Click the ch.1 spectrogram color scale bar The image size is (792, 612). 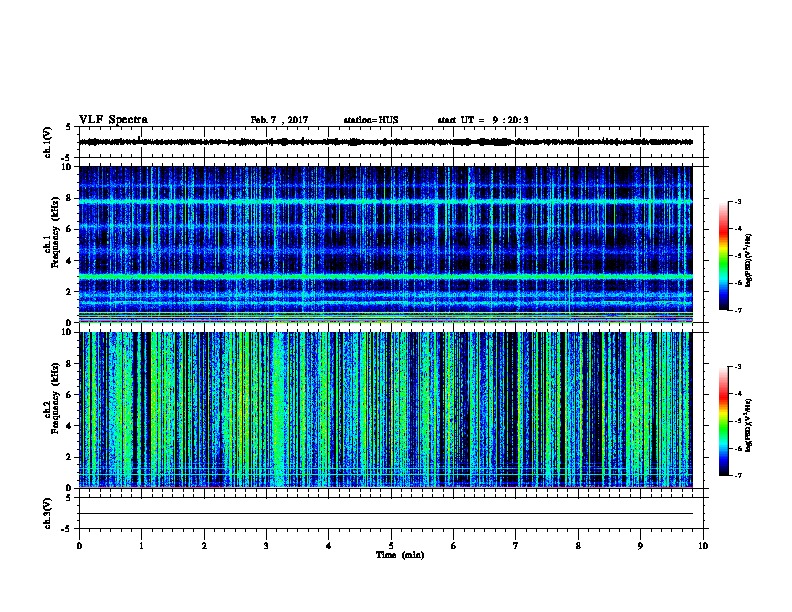pyautogui.click(x=723, y=256)
